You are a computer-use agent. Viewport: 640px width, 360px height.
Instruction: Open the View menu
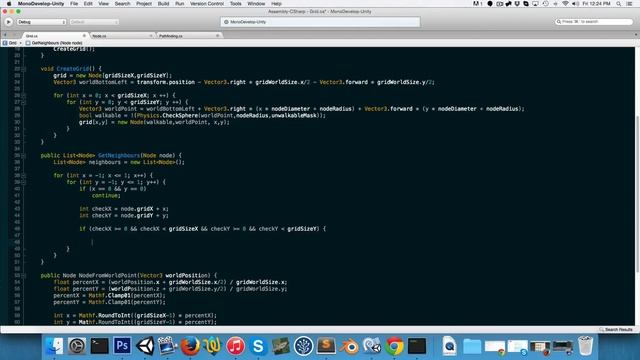click(104, 4)
